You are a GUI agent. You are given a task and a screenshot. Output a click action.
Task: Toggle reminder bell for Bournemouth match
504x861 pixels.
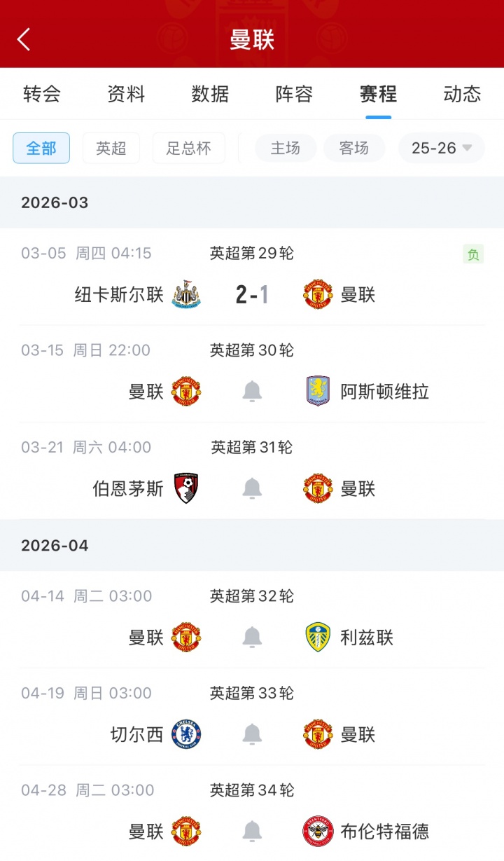tap(252, 488)
